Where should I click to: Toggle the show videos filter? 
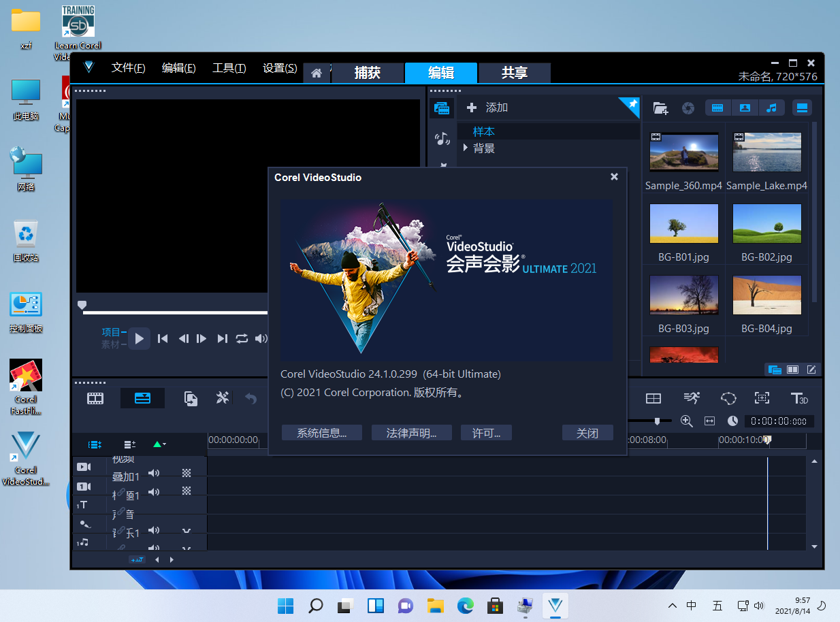click(717, 108)
